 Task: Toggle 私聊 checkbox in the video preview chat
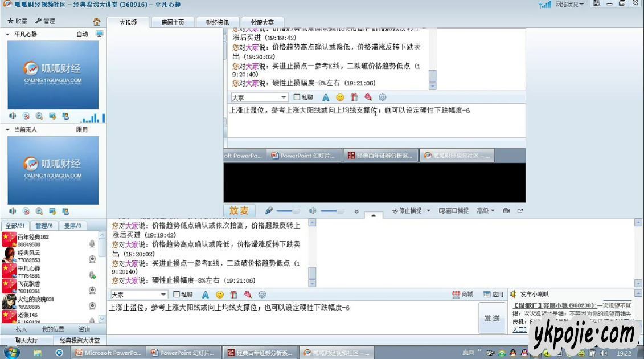(297, 97)
